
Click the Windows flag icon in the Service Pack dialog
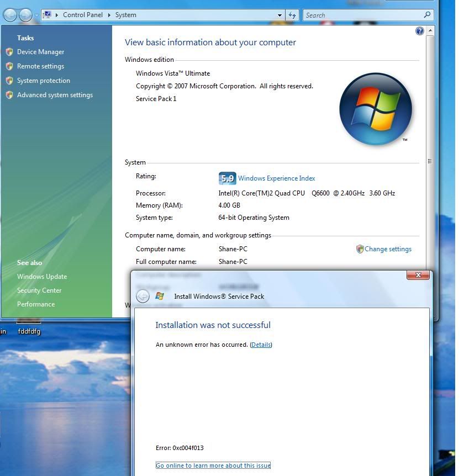point(160,296)
